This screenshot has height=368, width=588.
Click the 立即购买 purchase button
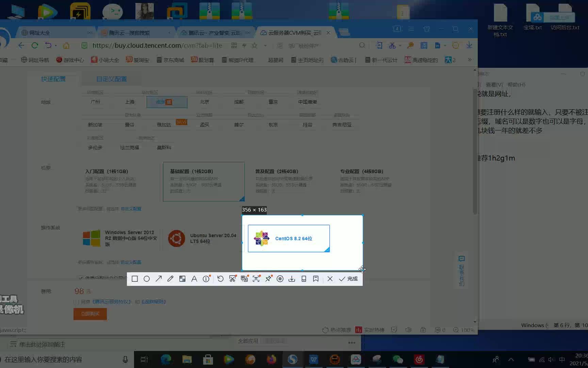tap(90, 314)
